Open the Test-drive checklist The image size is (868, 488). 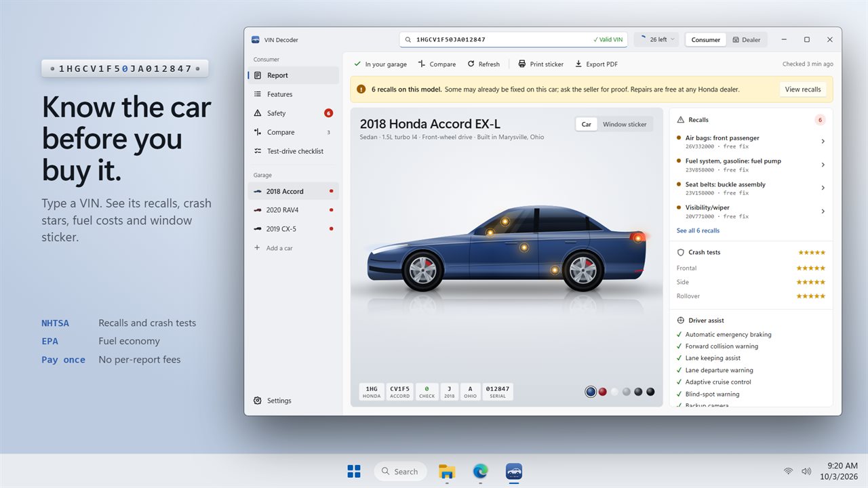tap(293, 151)
